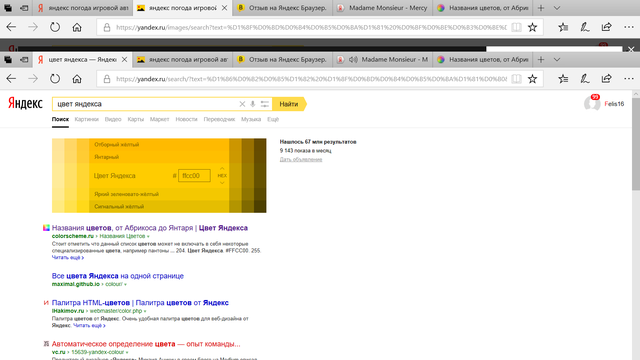Share page from rear images window
This screenshot has width=640, height=360.
[607, 27]
